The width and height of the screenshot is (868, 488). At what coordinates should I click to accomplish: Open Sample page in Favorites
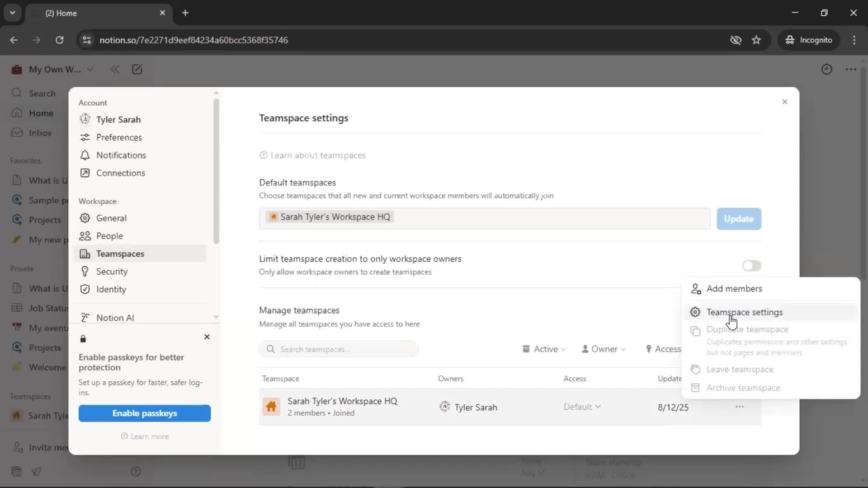[x=40, y=200]
